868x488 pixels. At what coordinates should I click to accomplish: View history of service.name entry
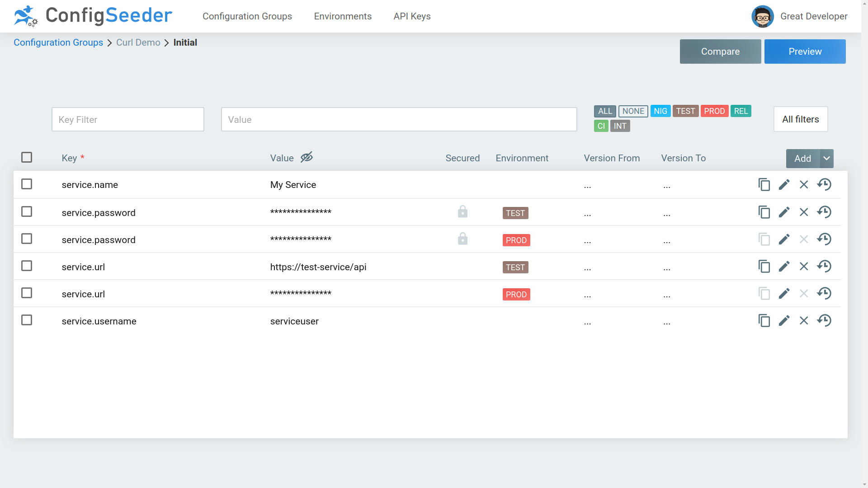824,185
